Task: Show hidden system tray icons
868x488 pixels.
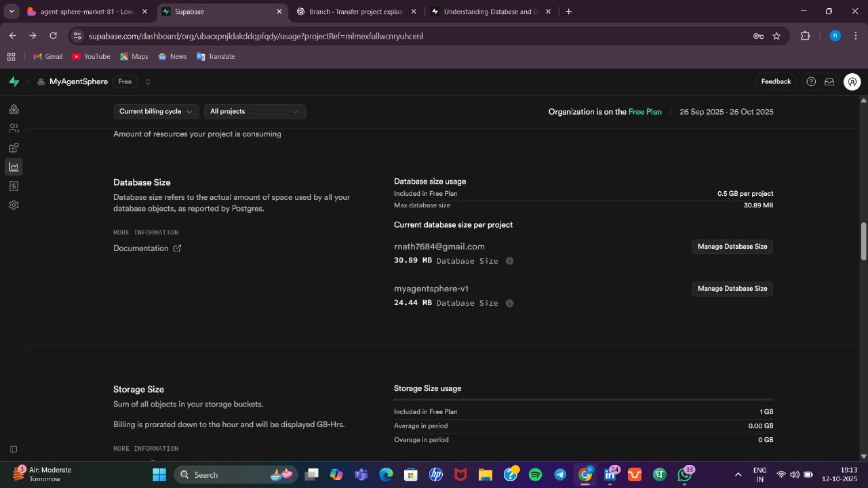Action: click(738, 474)
